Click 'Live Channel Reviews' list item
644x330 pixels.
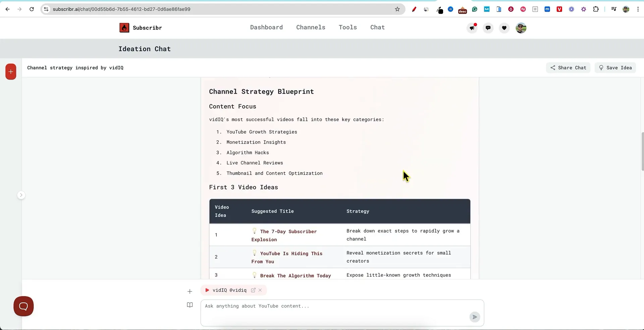(x=255, y=163)
